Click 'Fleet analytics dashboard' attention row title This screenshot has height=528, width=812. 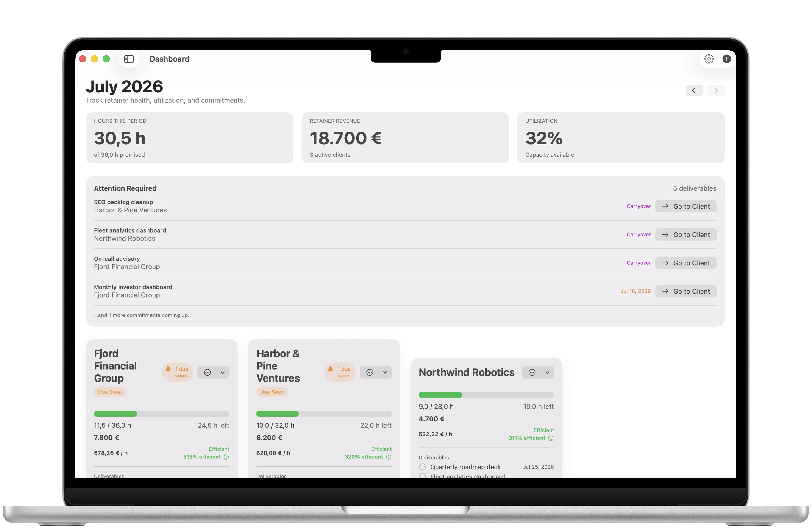click(x=130, y=230)
